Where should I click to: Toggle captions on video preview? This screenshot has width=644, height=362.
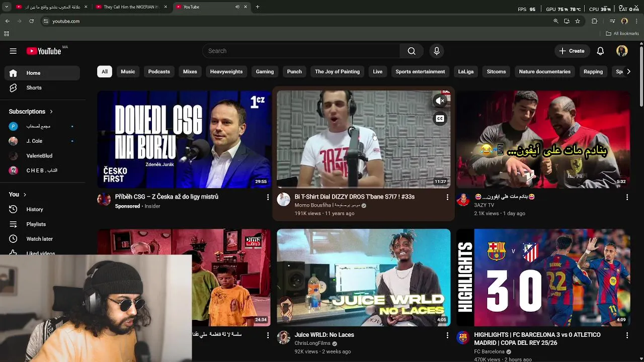point(440,119)
